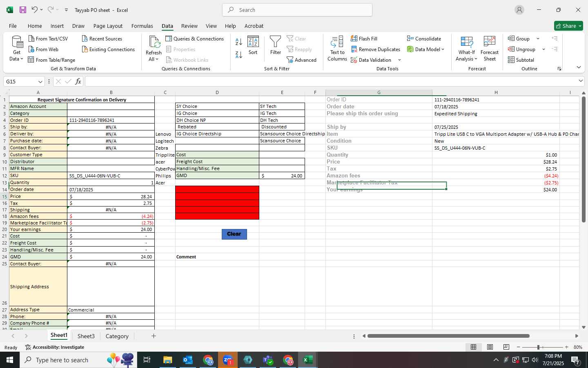
Task: Click the 80% zoom level
Action: (x=578, y=347)
